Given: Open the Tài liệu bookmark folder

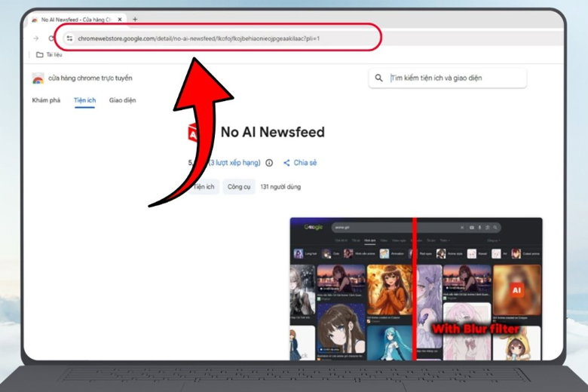Looking at the screenshot, I should (49, 55).
